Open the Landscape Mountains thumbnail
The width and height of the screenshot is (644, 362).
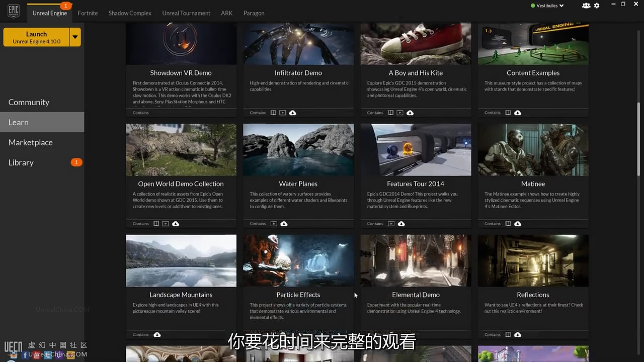pyautogui.click(x=181, y=261)
